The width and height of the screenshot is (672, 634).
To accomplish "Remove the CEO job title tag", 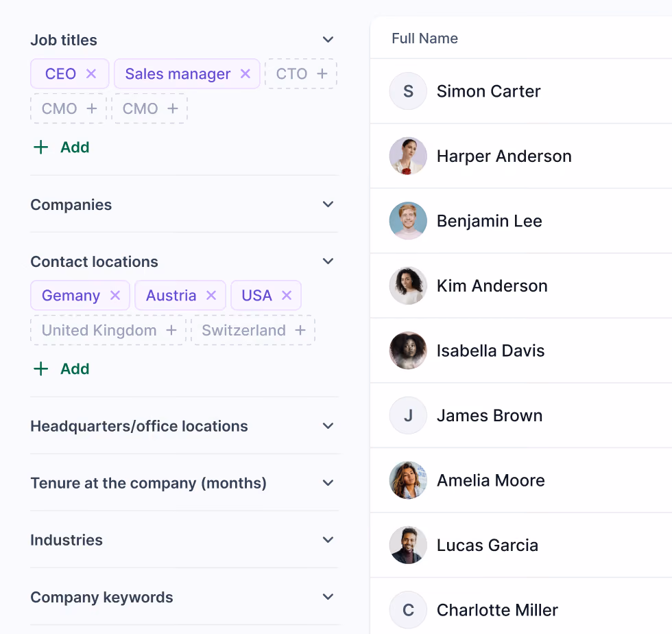I will pyautogui.click(x=91, y=74).
